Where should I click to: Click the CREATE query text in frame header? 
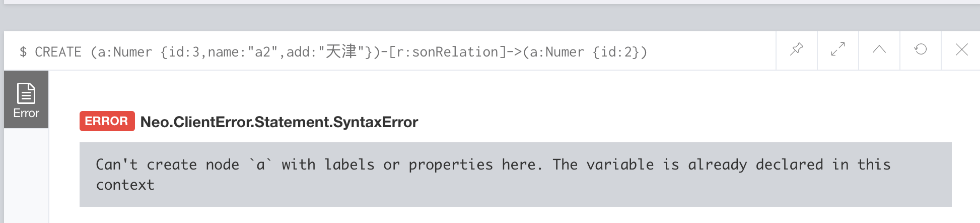pos(341,52)
